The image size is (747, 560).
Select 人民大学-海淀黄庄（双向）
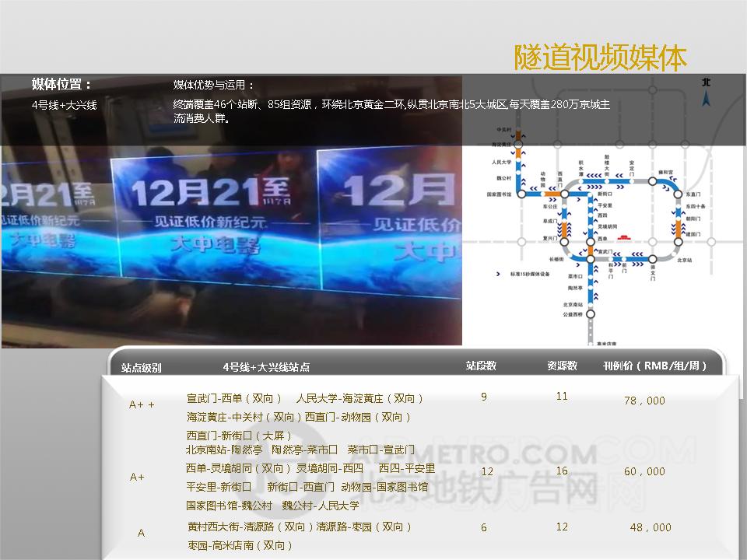[359, 398]
